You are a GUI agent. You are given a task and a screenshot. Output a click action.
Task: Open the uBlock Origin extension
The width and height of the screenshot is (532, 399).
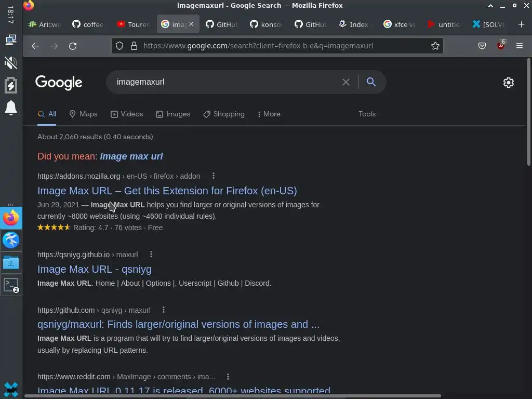(501, 45)
